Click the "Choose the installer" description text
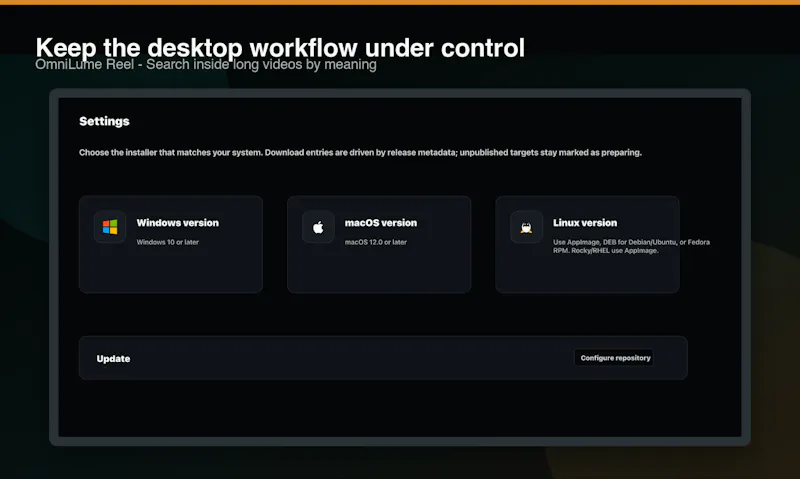Image resolution: width=800 pixels, height=479 pixels. click(360, 153)
